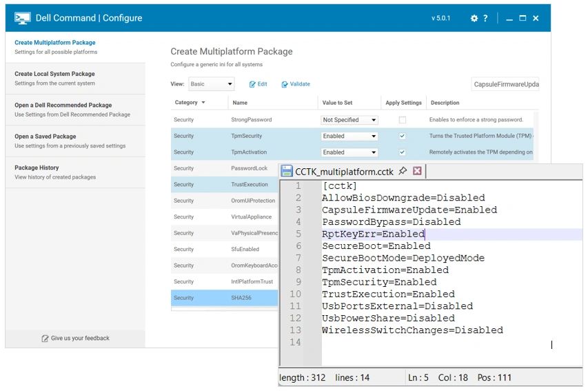Close the CCTK_multiplatform.cctk tab

(x=417, y=171)
